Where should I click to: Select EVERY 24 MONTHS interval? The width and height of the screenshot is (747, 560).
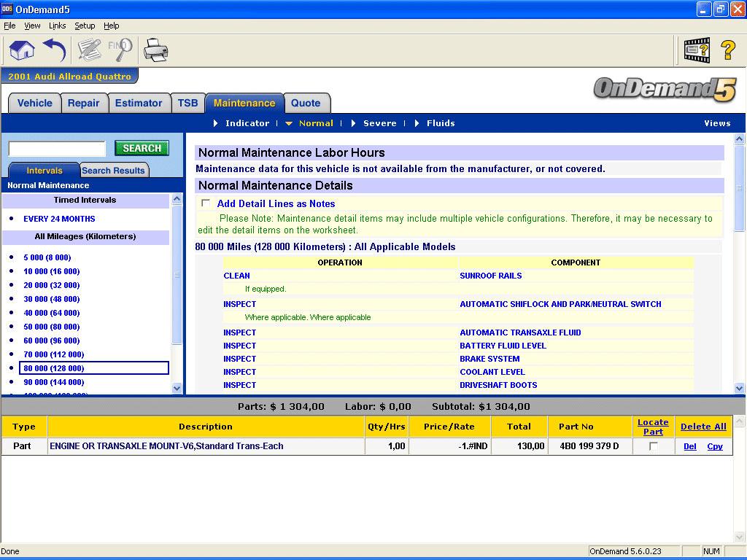(59, 219)
